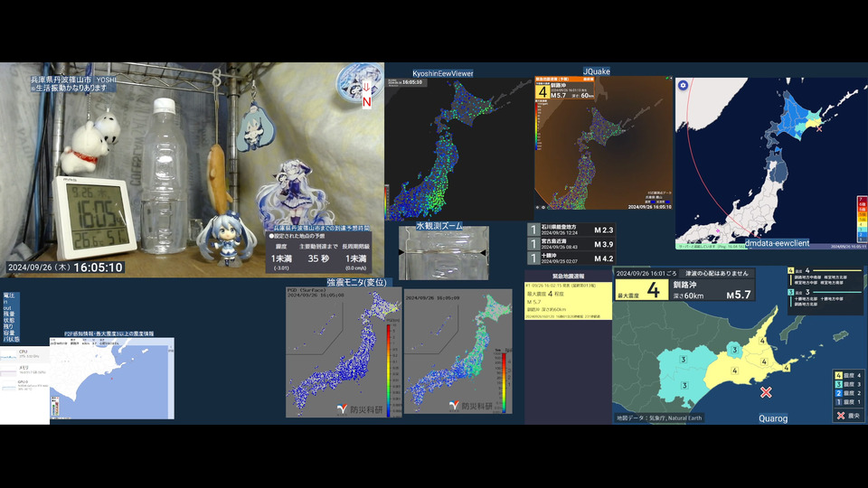Click the KyoshinEewViewer label

[x=443, y=73]
